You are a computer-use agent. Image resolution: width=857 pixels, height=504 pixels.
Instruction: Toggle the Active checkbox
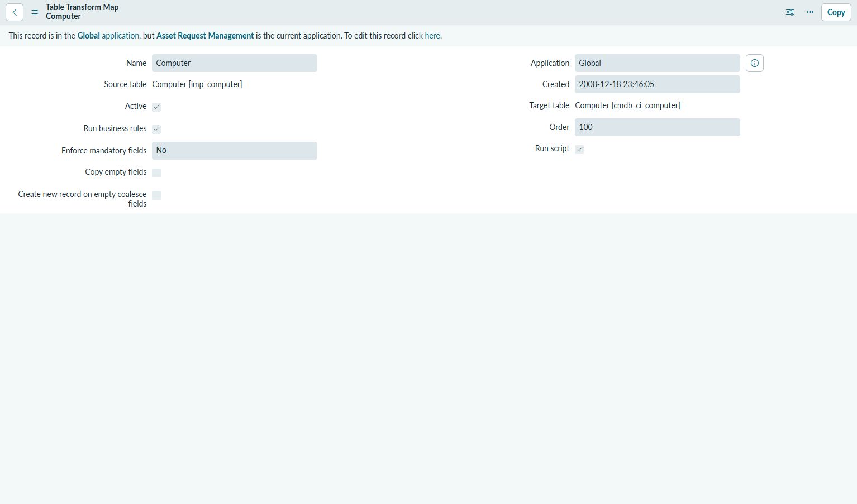(156, 107)
